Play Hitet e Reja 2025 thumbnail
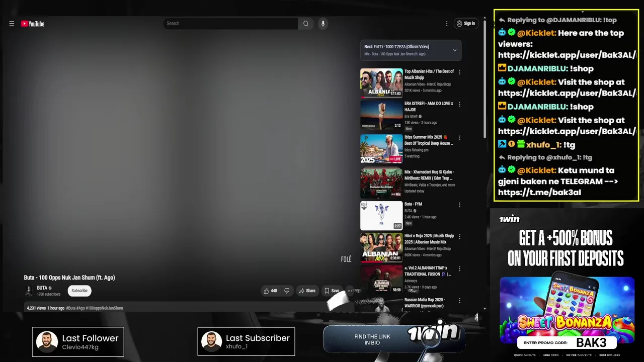The width and height of the screenshot is (644, 362). coord(381,247)
